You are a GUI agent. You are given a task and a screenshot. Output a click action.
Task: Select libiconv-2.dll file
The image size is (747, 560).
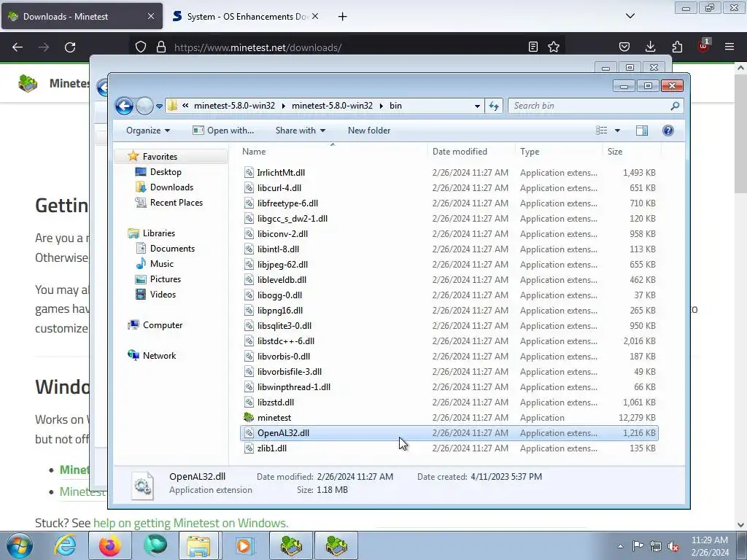[x=282, y=234]
